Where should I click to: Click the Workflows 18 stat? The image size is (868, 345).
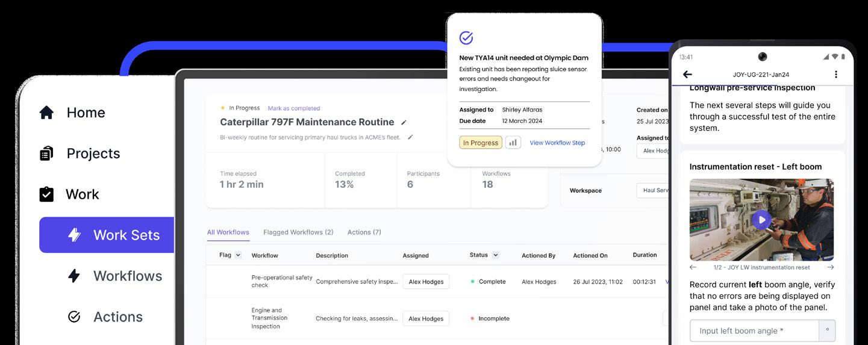[x=496, y=179]
